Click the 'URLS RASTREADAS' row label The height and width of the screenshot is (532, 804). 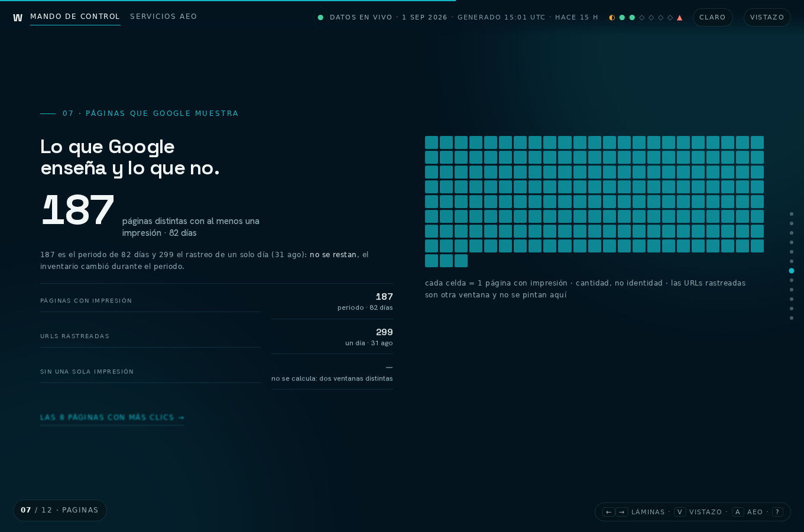coord(75,336)
